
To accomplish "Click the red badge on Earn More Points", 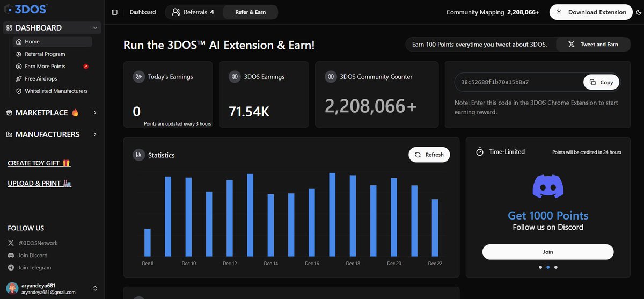I will pyautogui.click(x=86, y=66).
